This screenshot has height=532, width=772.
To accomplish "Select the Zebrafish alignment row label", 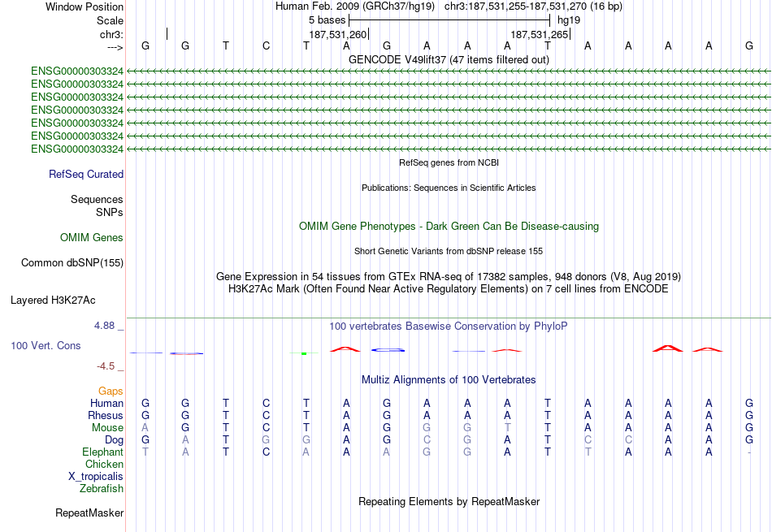I will pyautogui.click(x=102, y=489).
